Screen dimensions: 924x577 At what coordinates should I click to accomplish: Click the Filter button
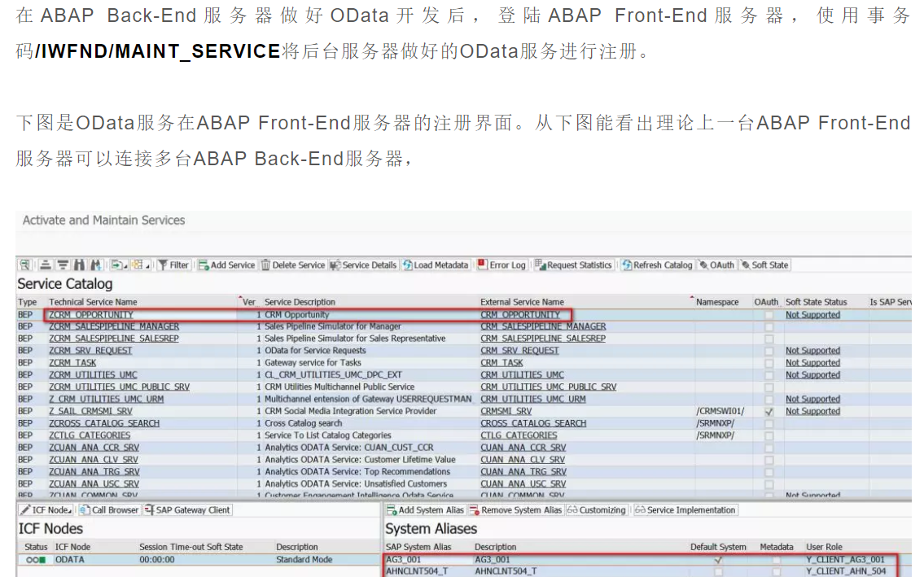(x=174, y=265)
